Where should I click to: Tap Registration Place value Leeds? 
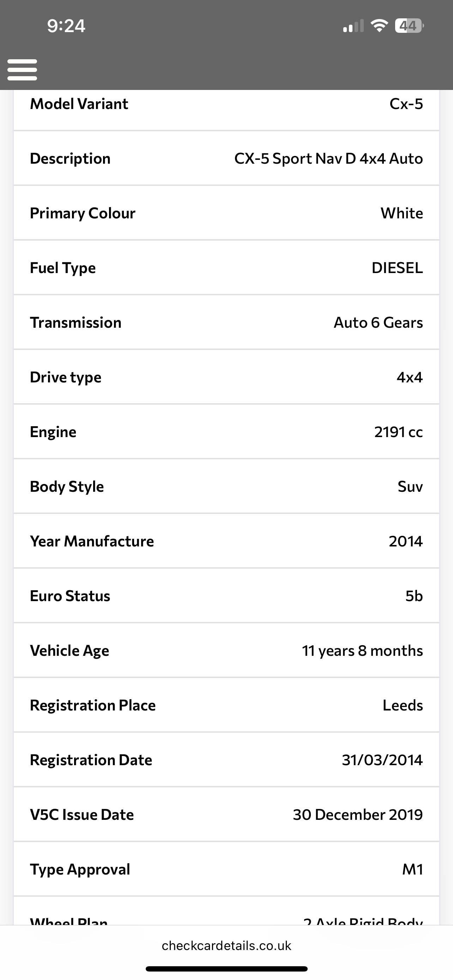(x=403, y=705)
